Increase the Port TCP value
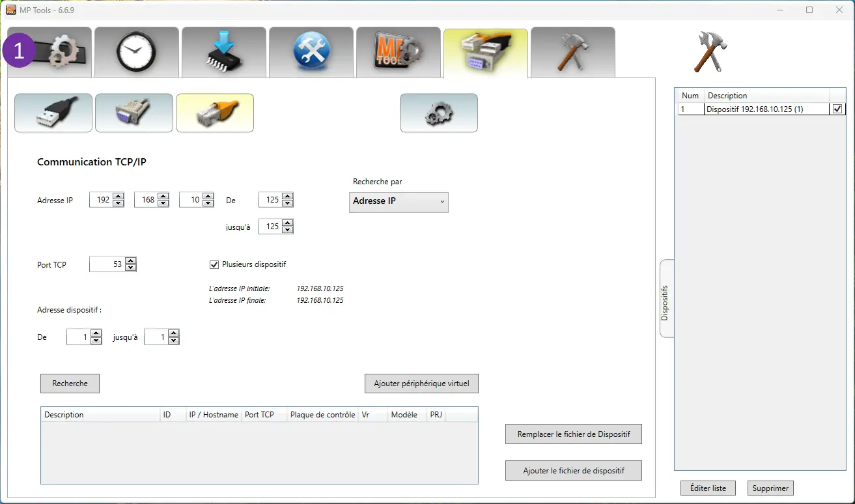The height and width of the screenshot is (504, 855). (131, 261)
